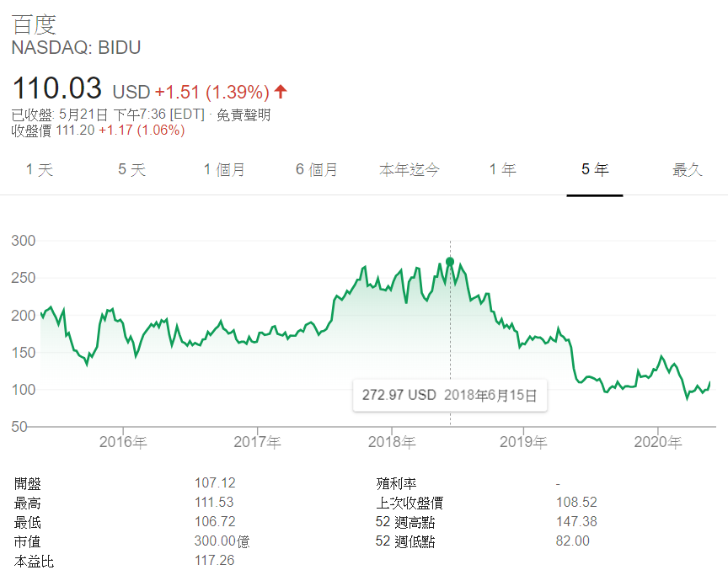This screenshot has height=570, width=728.
Task: Select the 最久 maximum range tab
Action: 688,170
